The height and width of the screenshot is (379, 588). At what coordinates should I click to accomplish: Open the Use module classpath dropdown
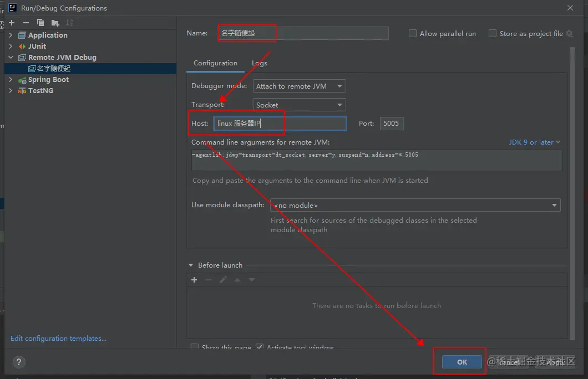tap(415, 205)
